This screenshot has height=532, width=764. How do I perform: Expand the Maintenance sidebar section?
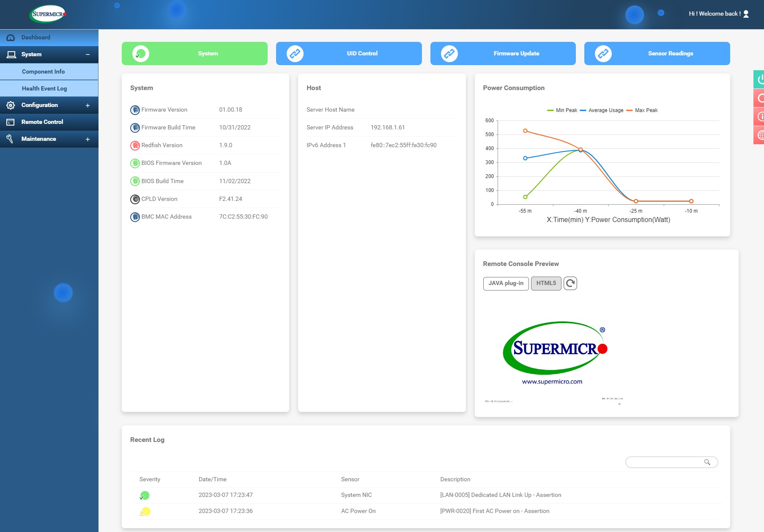click(88, 139)
